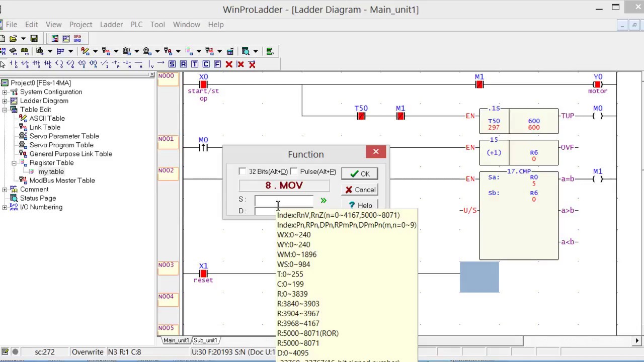This screenshot has height=362, width=644.
Task: Click the green double-arrow beside S field
Action: click(323, 201)
